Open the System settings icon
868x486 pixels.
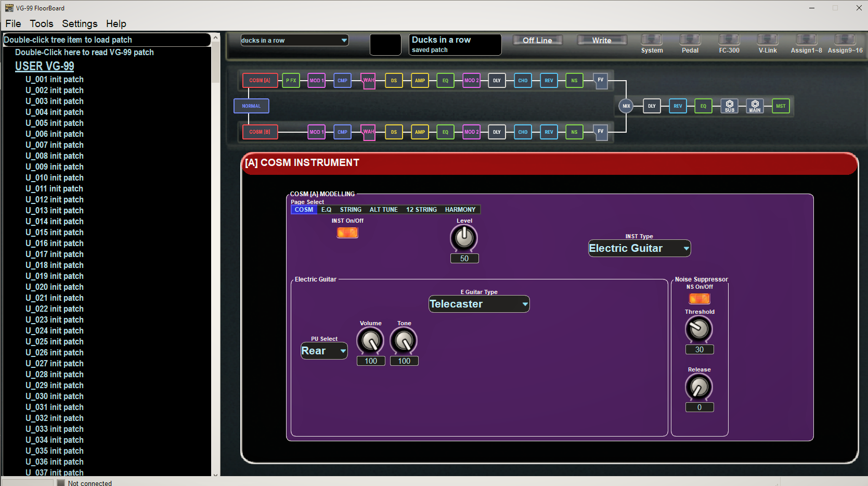point(652,40)
